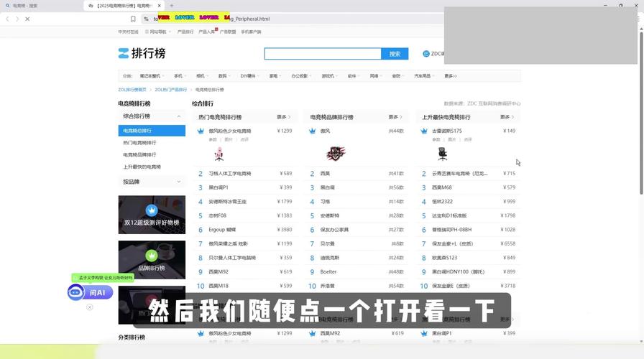Select 电竞椅总排行 in the sidebar

coord(152,131)
